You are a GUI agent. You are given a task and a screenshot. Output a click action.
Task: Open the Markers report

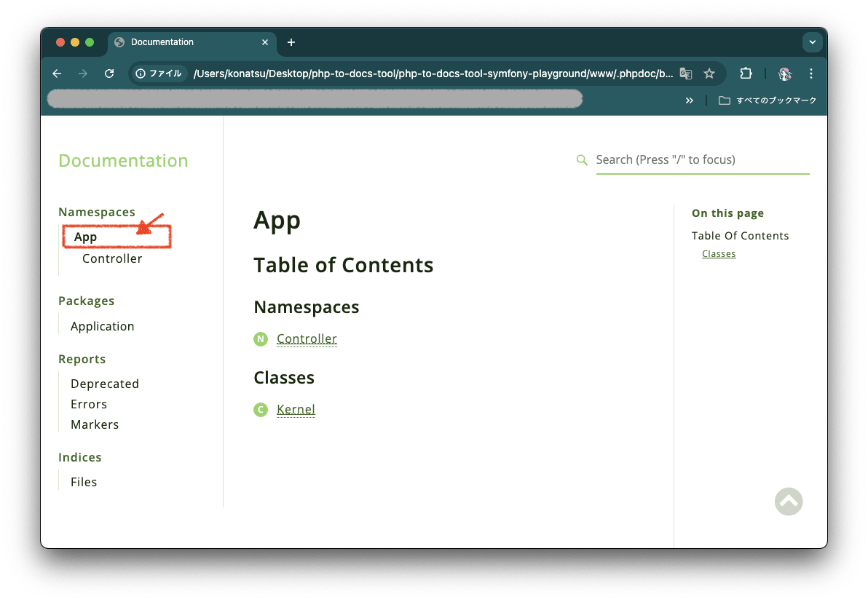tap(95, 425)
